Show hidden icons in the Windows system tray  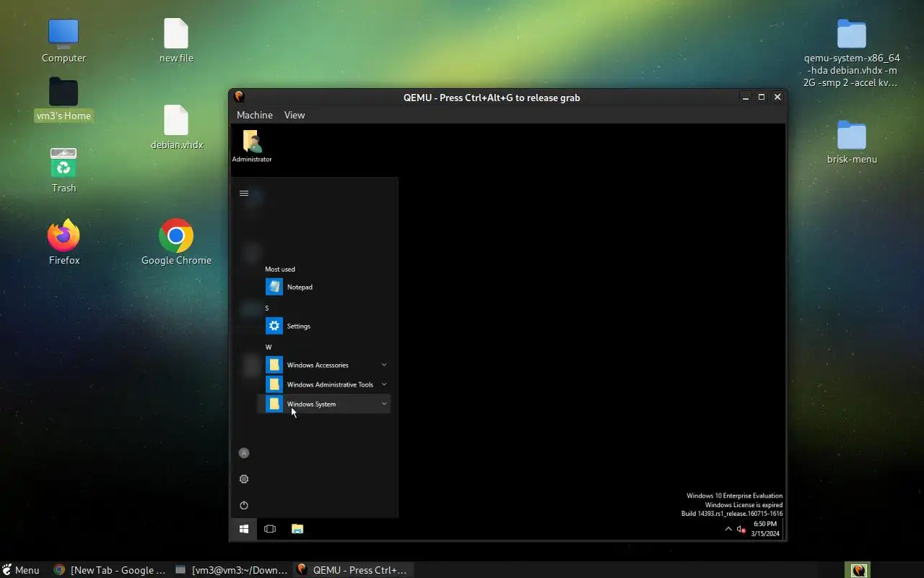(728, 529)
